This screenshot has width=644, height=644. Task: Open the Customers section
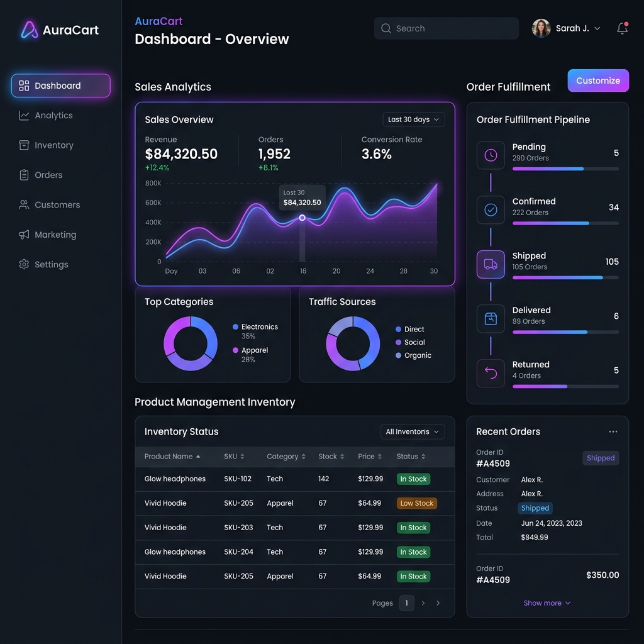(x=49, y=204)
